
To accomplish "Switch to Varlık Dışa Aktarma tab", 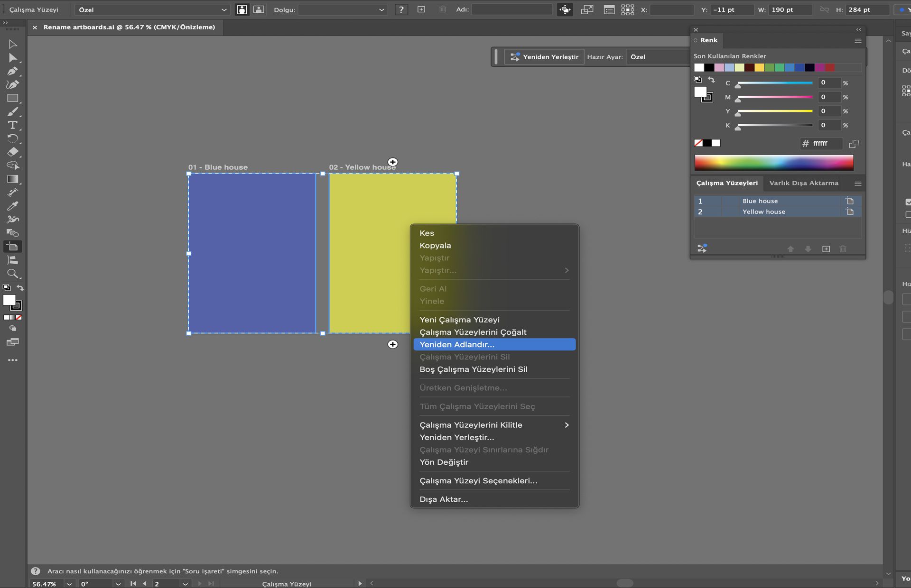I will click(x=803, y=183).
